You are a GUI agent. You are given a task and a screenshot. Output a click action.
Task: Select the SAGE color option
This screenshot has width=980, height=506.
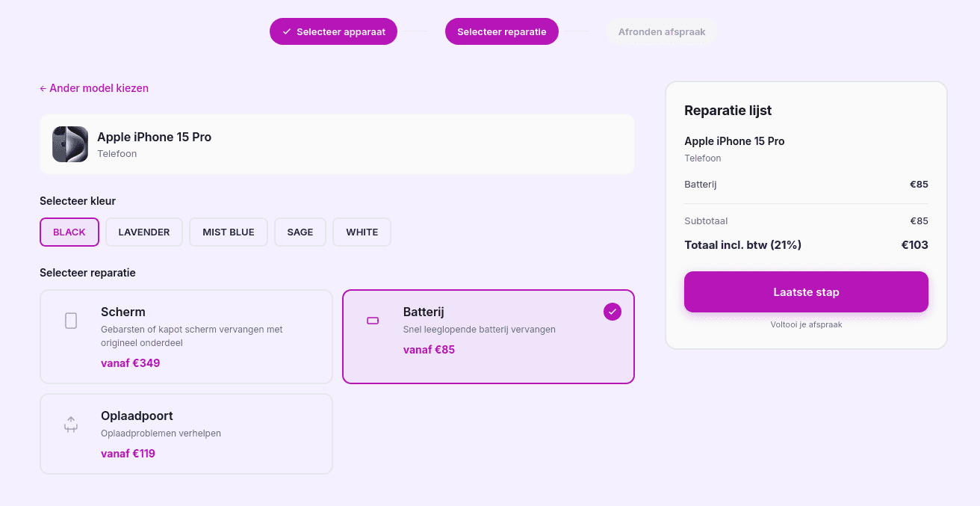click(x=300, y=232)
